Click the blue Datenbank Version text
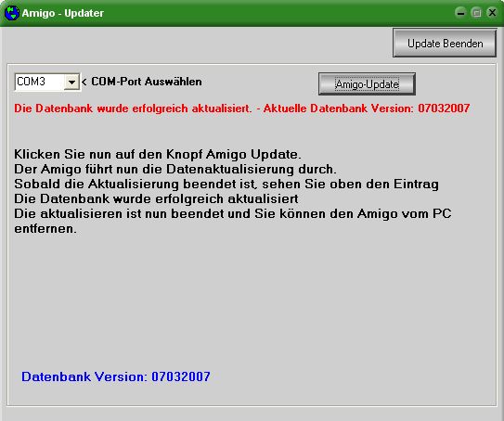The height and width of the screenshot is (421, 504). click(x=116, y=376)
